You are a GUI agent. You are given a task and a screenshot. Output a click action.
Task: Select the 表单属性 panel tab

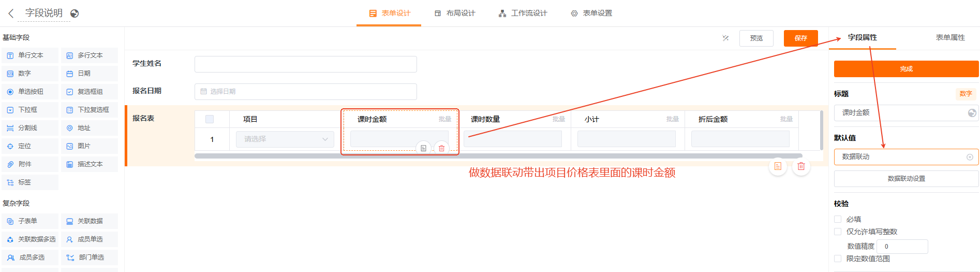pos(951,37)
